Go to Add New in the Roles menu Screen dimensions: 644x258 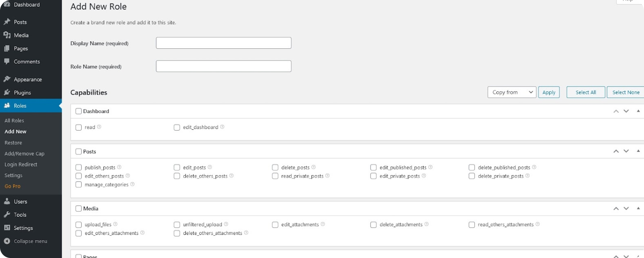pyautogui.click(x=15, y=131)
